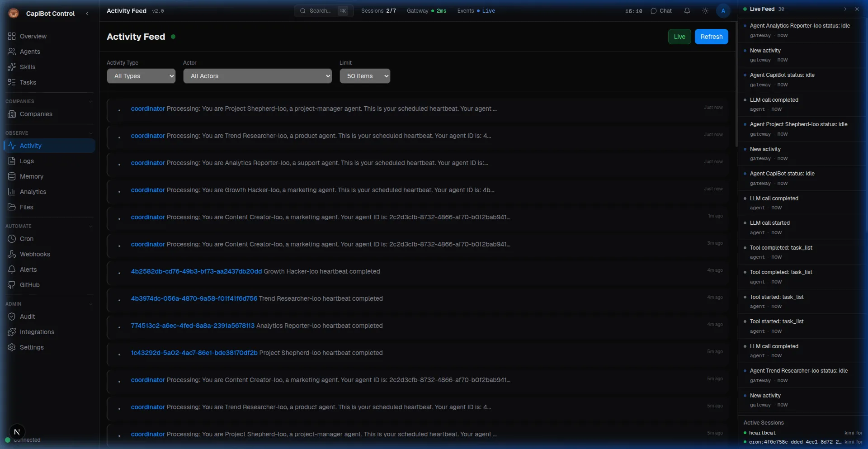Click the notifications bell icon

[x=687, y=11]
